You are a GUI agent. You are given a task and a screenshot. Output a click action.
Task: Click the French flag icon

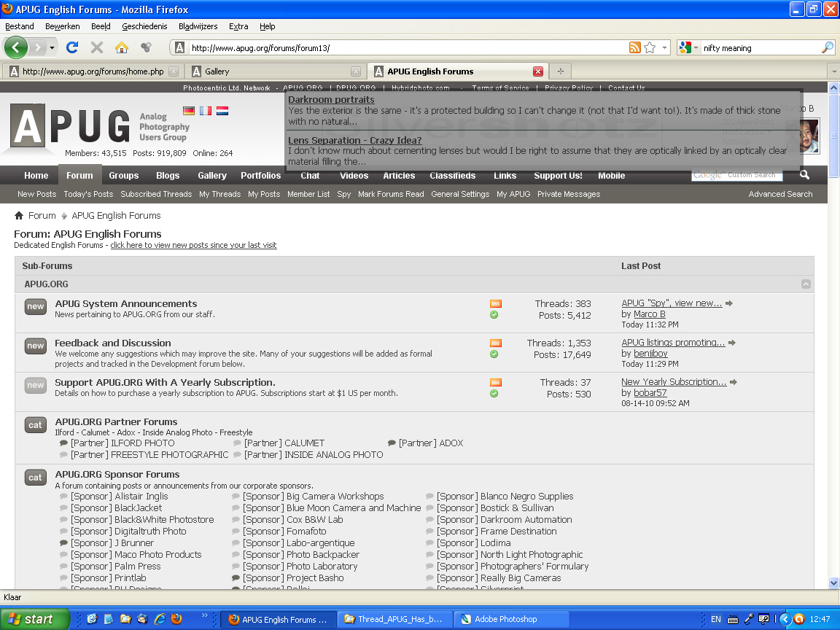click(x=205, y=110)
